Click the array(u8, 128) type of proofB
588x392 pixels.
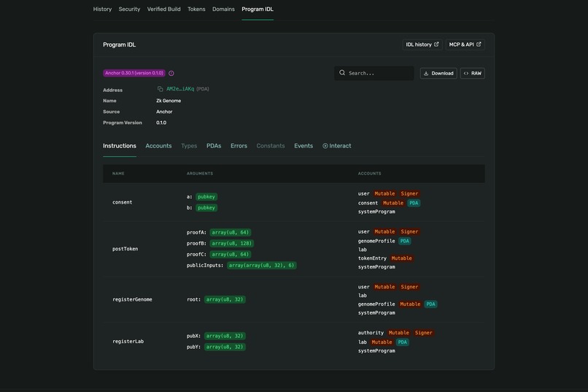pos(232,244)
